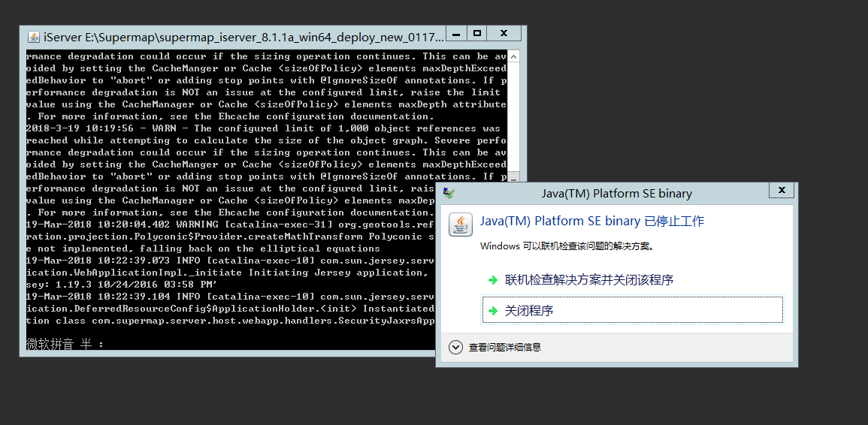Click line 'e not implemented, falling back'
Image resolution: width=868 pixels, height=425 pixels.
click(x=203, y=249)
